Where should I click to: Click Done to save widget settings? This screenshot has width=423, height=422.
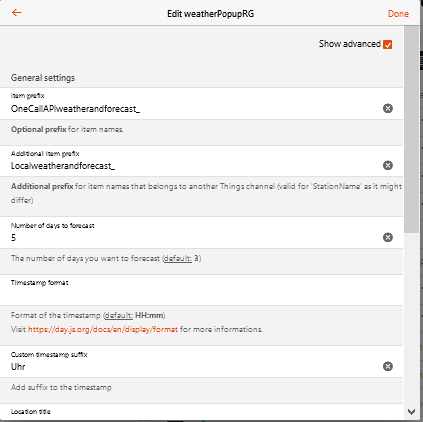click(398, 14)
